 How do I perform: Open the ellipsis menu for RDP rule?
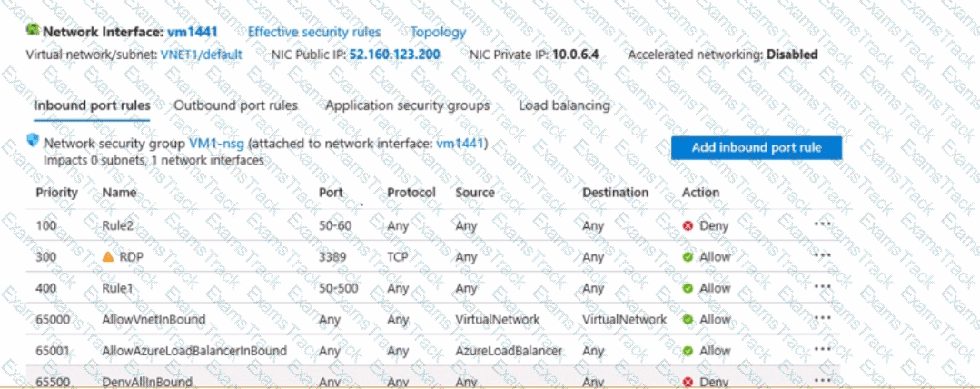(x=823, y=255)
